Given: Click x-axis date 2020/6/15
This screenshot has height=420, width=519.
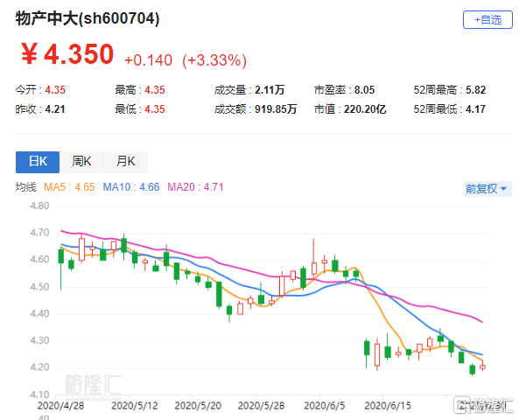Looking at the screenshot, I should pos(388,406).
